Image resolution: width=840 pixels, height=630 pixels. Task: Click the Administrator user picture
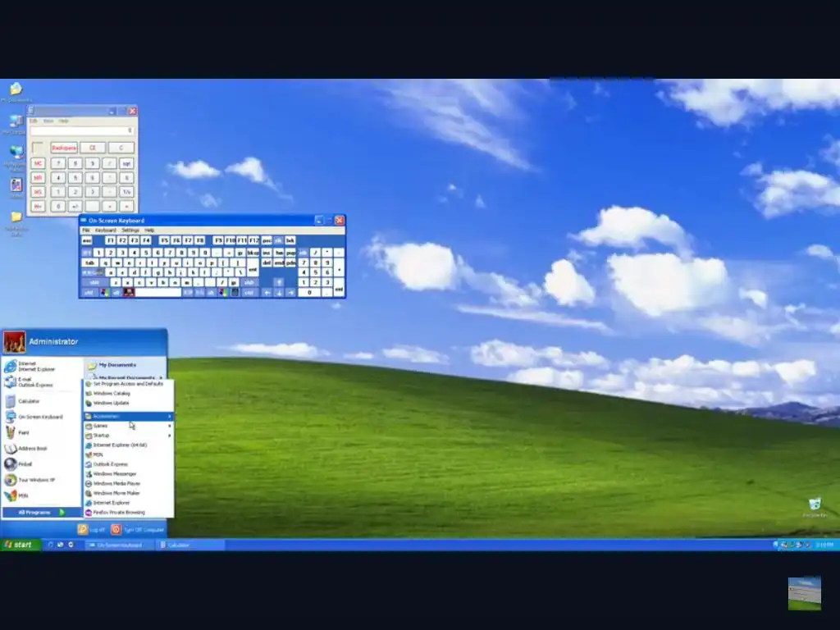(x=15, y=342)
